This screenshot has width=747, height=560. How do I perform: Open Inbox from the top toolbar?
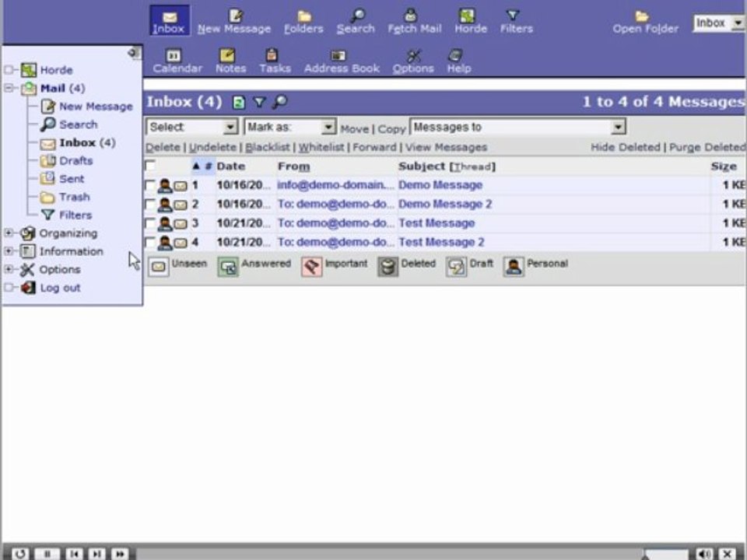coord(169,22)
